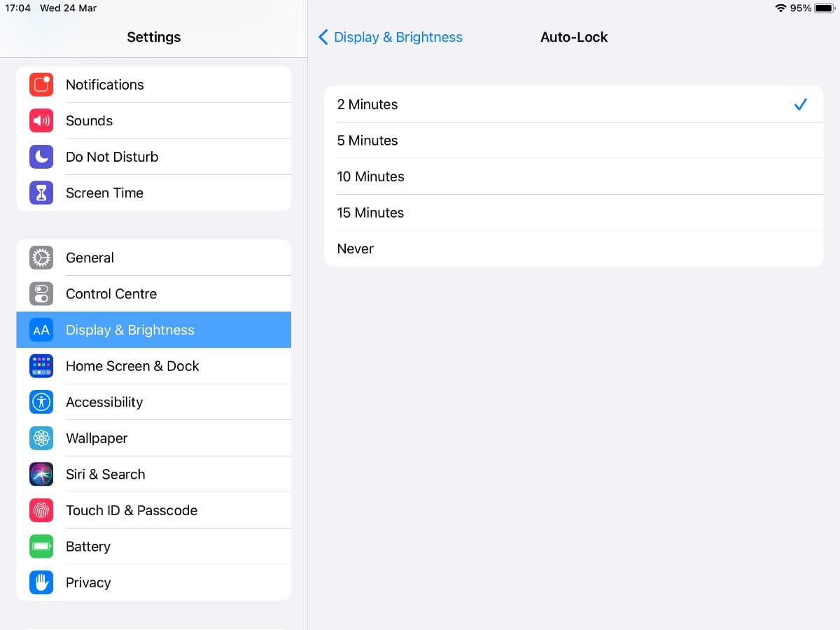Screen dimensions: 840x630
Task: Choose 10 Minutes auto-lock duration
Action: 573,176
